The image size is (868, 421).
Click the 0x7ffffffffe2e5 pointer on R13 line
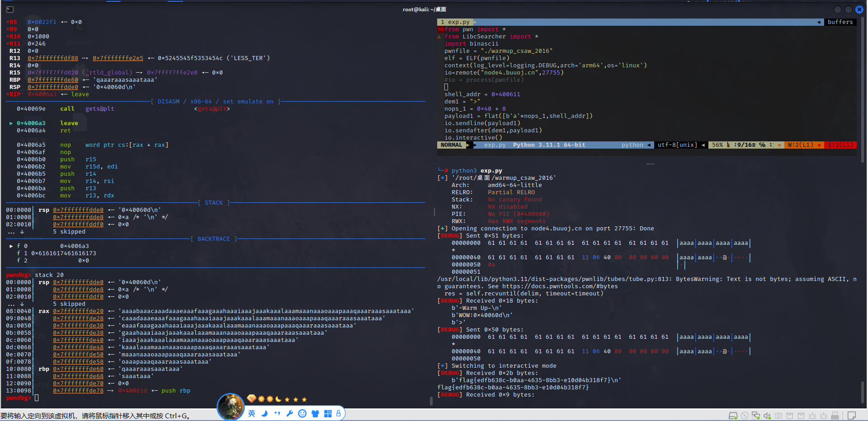pyautogui.click(x=118, y=58)
